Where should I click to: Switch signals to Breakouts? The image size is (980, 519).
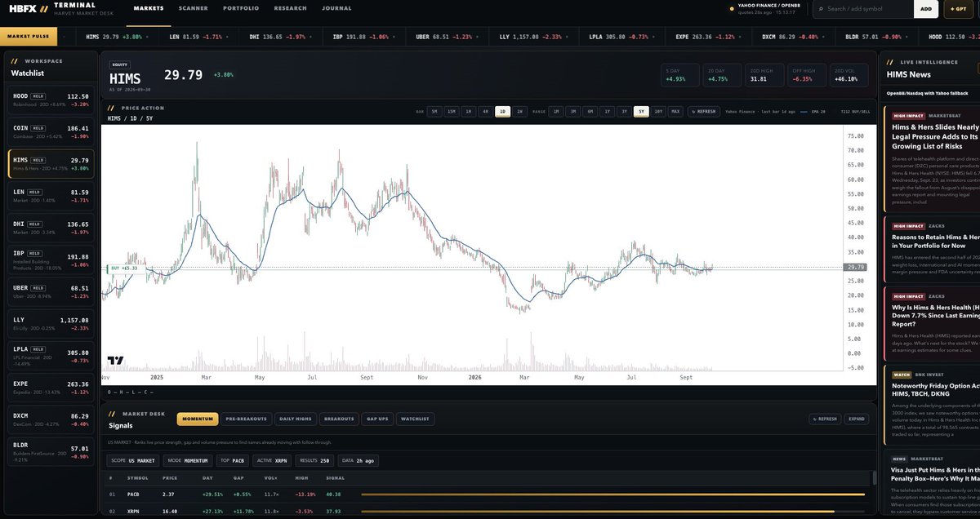(x=339, y=419)
